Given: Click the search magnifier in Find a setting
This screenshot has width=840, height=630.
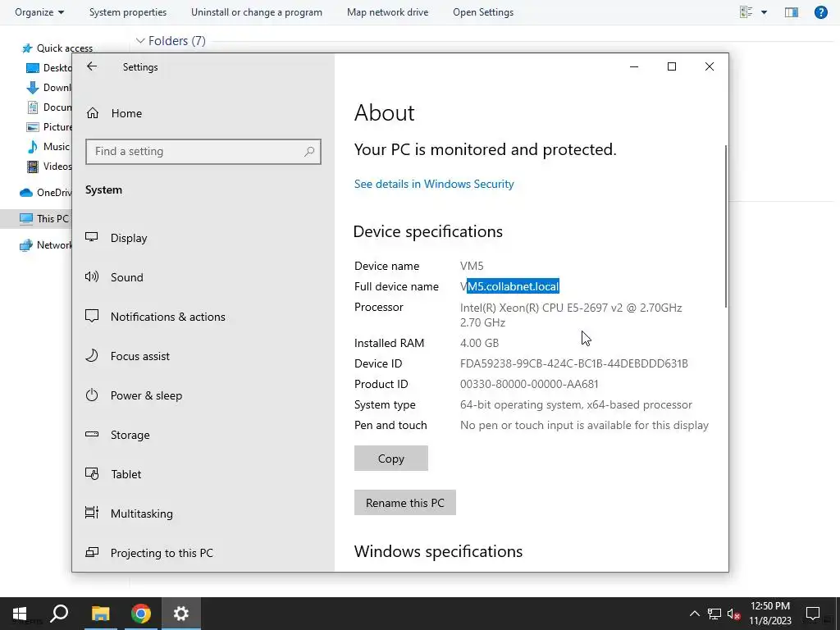Looking at the screenshot, I should pos(309,152).
